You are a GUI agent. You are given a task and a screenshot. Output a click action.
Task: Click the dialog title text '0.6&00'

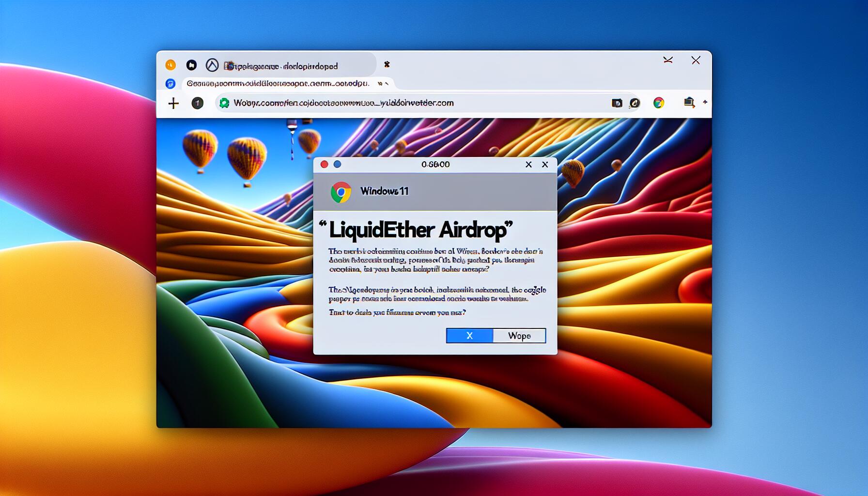click(435, 164)
